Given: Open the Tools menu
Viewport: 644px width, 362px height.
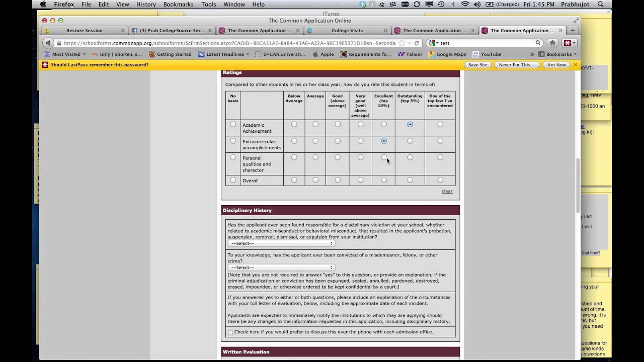Looking at the screenshot, I should coord(209,5).
